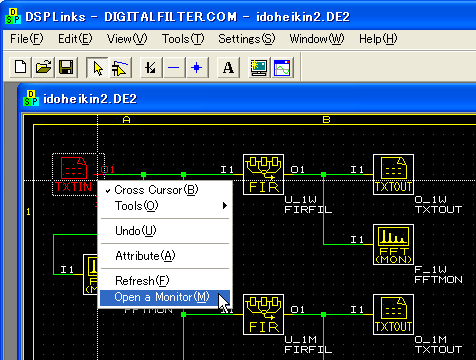Open the Settings(S) menu
476x360 pixels.
click(x=247, y=39)
